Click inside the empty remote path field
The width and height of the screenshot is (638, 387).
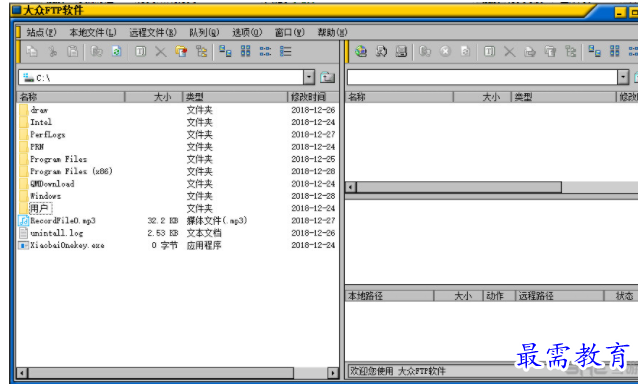tap(482, 77)
